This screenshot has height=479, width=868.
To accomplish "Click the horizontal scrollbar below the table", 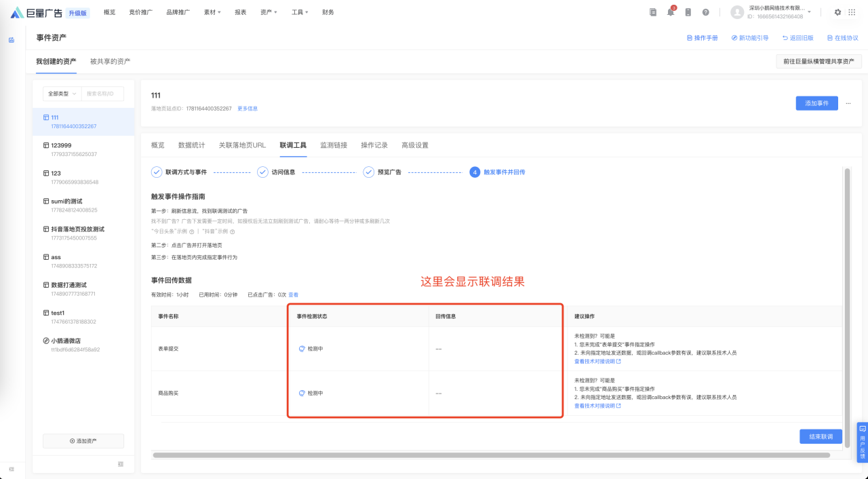I will [x=492, y=455].
